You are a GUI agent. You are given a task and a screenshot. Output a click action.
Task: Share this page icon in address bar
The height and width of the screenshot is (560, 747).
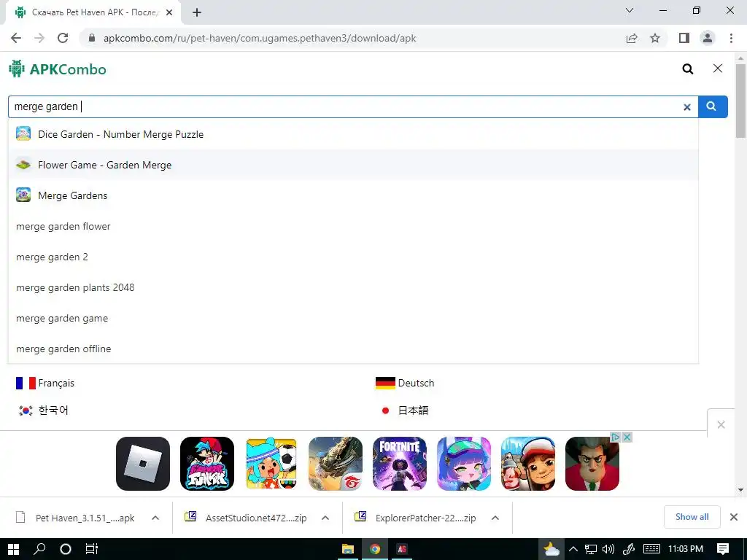tap(632, 38)
